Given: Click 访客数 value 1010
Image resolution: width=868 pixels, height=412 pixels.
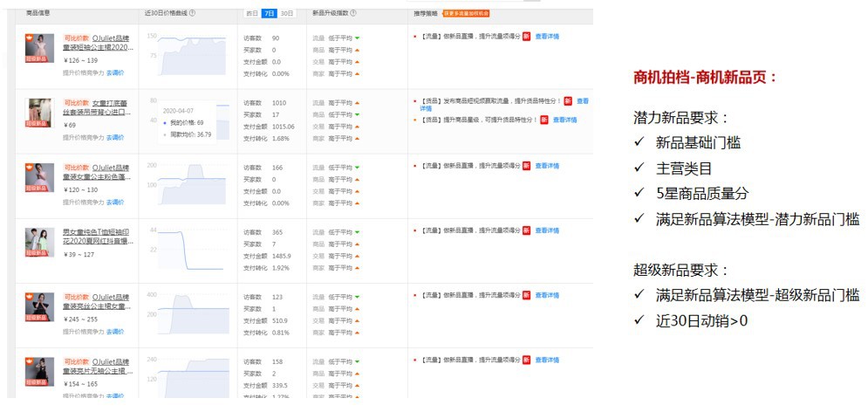Looking at the screenshot, I should click(279, 103).
